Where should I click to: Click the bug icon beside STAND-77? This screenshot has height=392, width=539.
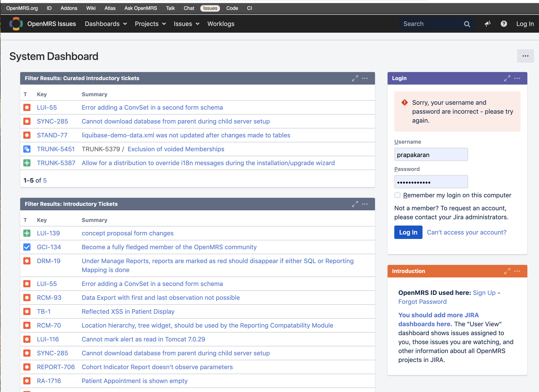pos(27,135)
